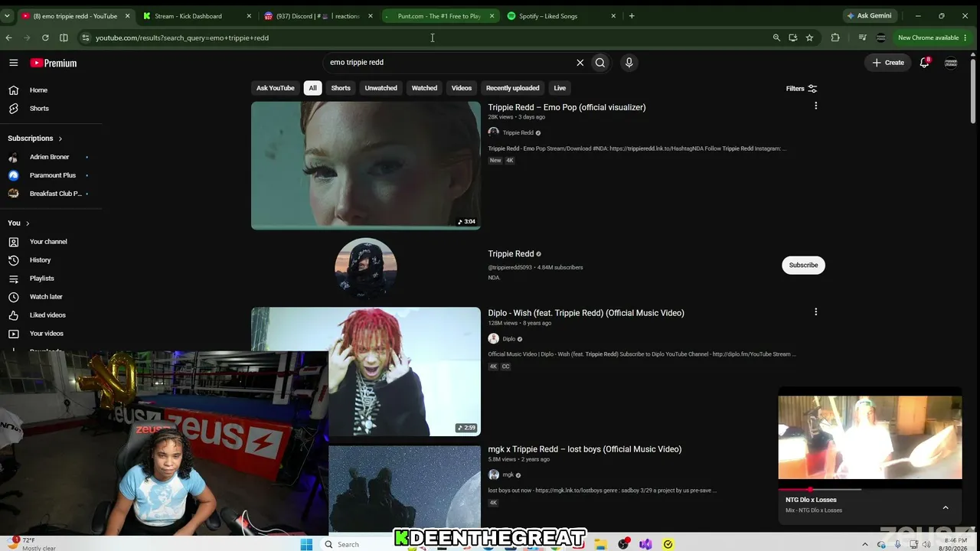Open Chrome's search-by-image lens icon in address bar

(x=776, y=37)
